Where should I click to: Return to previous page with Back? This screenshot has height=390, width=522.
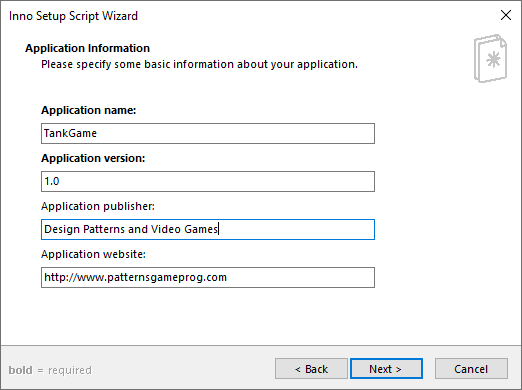[x=311, y=369]
